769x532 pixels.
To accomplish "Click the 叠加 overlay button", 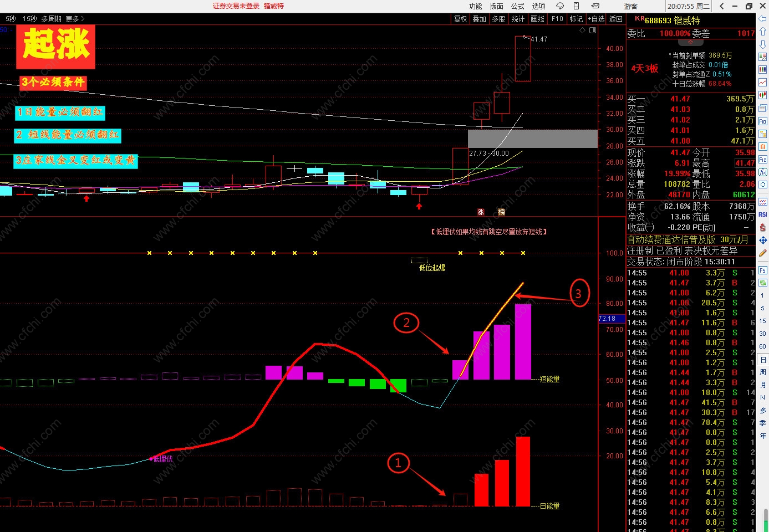I will click(479, 19).
